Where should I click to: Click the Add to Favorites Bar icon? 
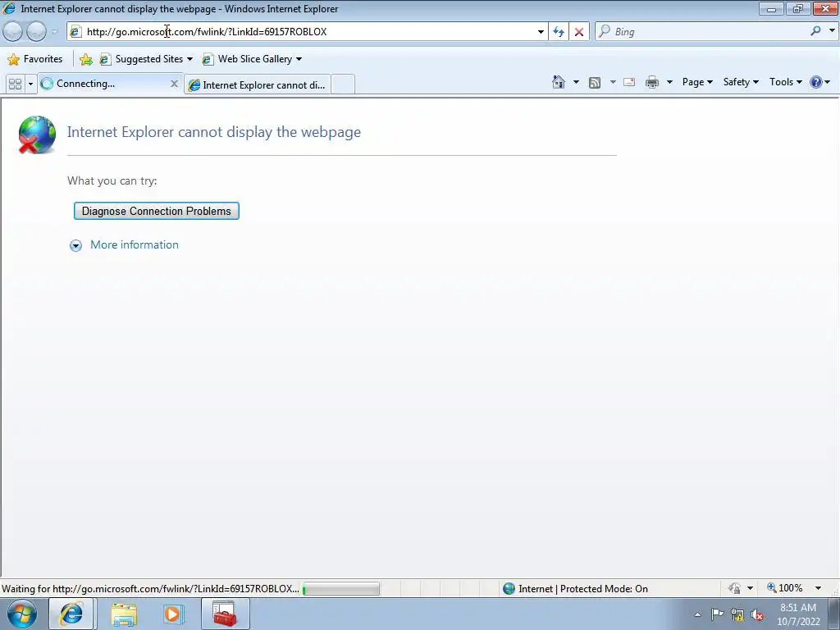pyautogui.click(x=85, y=59)
